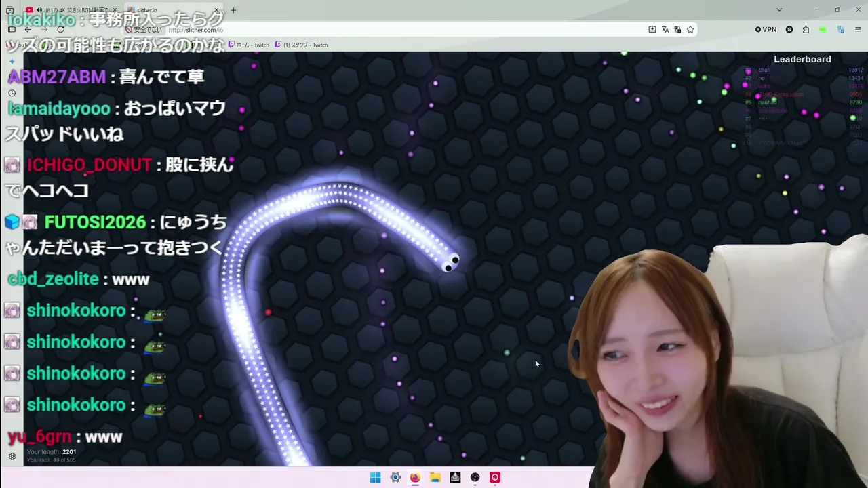Open the Windows Start menu
Viewport: 868px width, 488px height.
coord(375,477)
